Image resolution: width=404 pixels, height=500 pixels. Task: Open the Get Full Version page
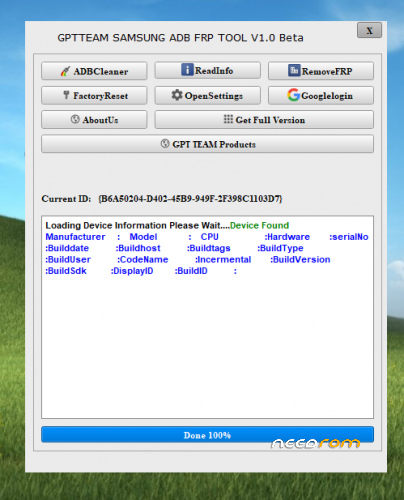[264, 120]
